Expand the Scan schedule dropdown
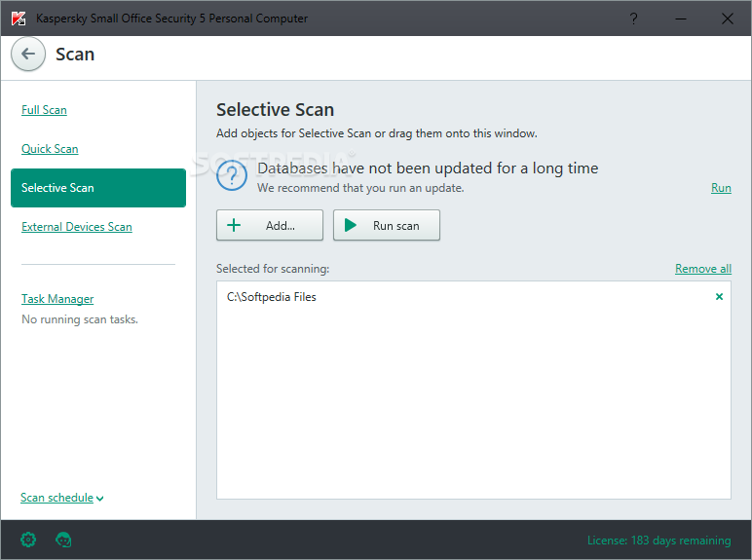This screenshot has height=560, width=752. pos(62,498)
